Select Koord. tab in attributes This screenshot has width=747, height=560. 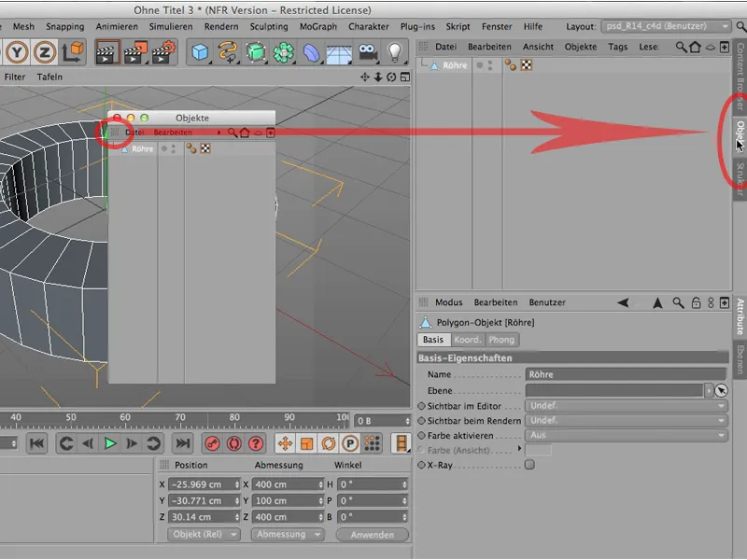coord(468,340)
